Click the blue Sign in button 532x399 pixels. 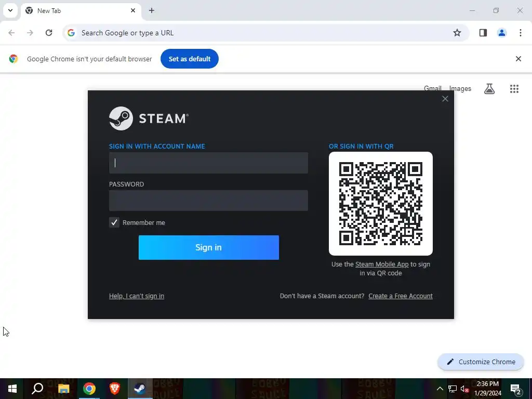[209, 247]
